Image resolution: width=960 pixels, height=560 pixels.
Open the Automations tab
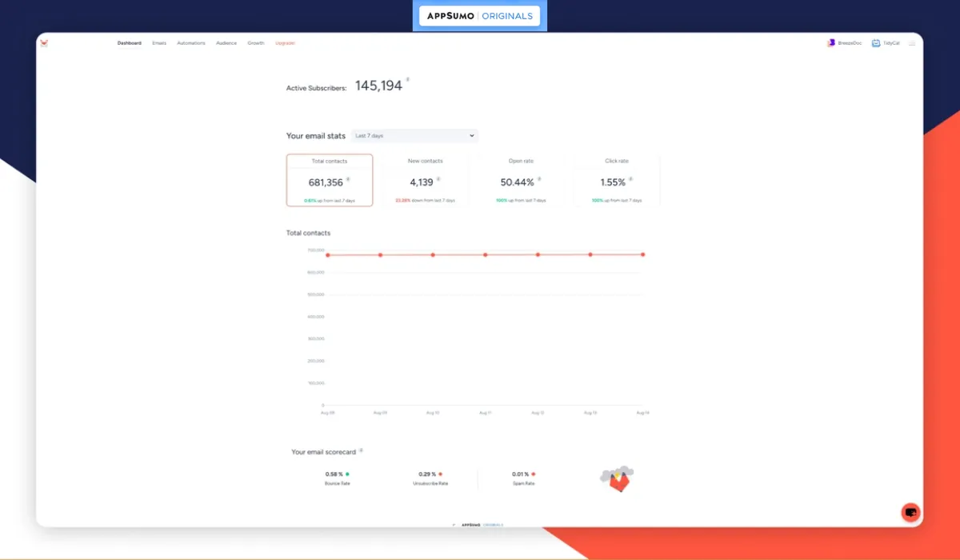[191, 43]
